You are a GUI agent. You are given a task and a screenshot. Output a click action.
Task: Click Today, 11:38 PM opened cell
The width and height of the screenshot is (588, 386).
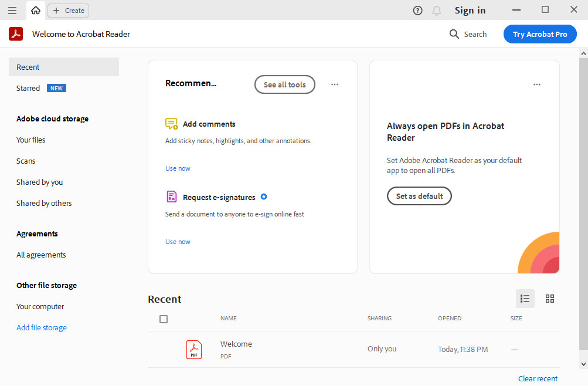[463, 349]
